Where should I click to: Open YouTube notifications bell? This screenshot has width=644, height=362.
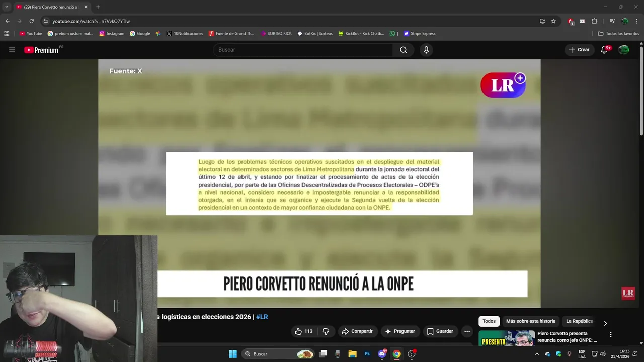click(604, 50)
